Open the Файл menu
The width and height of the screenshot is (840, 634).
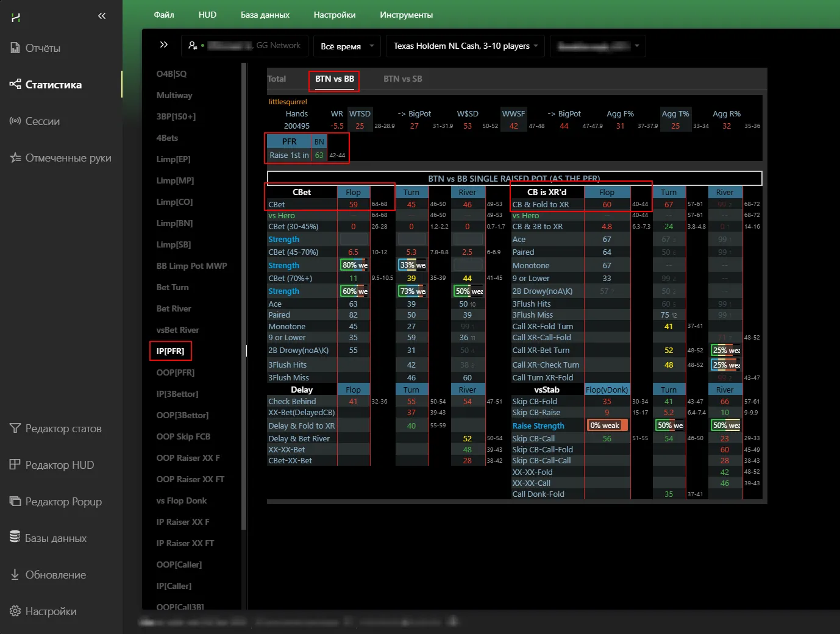[x=164, y=15]
